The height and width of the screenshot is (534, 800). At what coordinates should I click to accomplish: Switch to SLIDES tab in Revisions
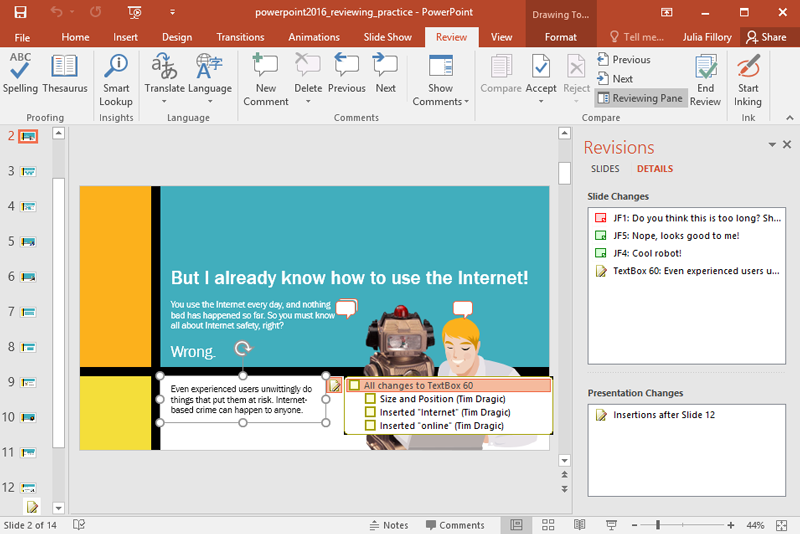tap(605, 169)
